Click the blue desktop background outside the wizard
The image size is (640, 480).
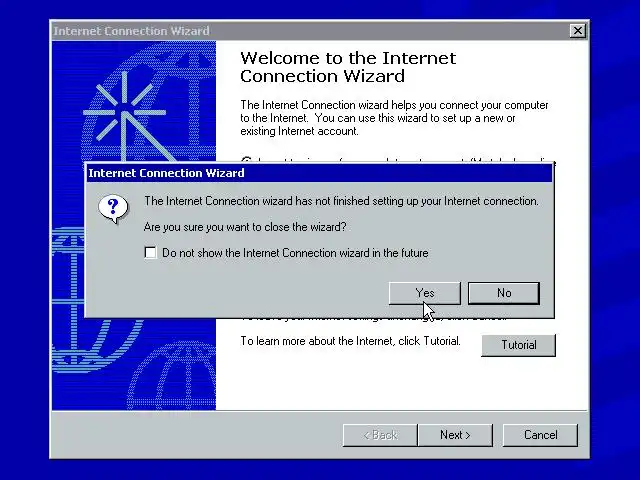(x=24, y=245)
